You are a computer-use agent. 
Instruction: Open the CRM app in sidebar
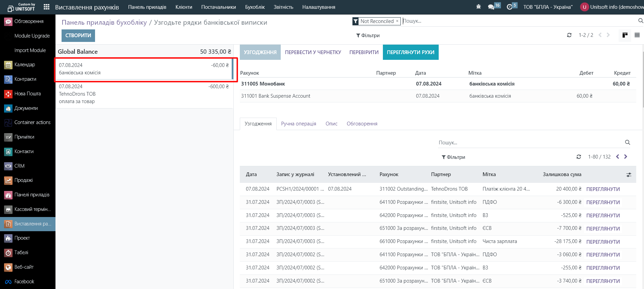point(19,166)
